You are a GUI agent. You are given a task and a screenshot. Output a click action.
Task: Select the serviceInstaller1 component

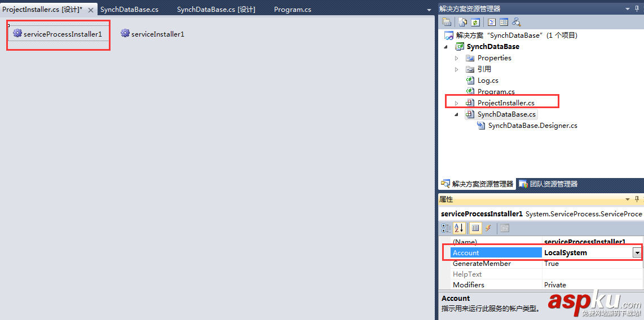tap(153, 34)
